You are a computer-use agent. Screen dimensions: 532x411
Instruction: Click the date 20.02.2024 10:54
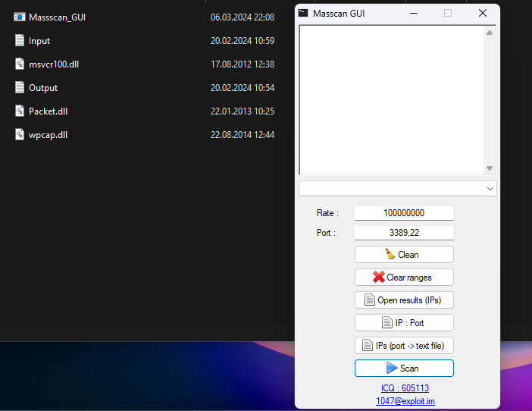pos(243,88)
